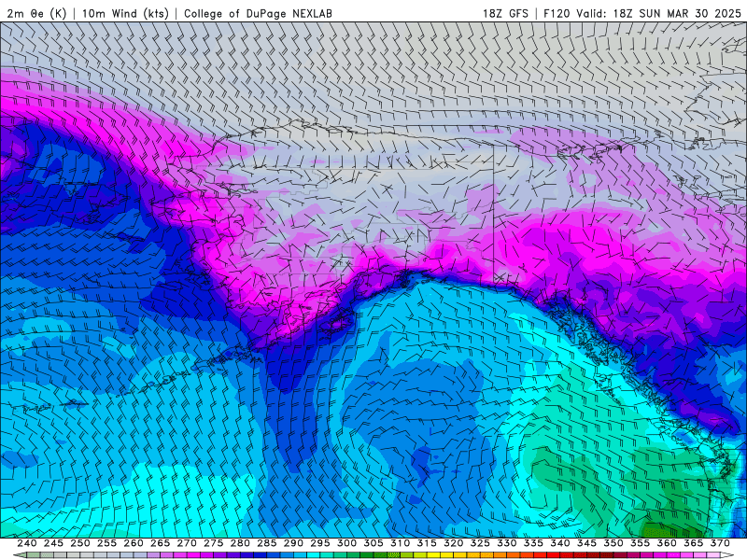
Task: Click the 350 color bar number
Action: click(x=613, y=543)
